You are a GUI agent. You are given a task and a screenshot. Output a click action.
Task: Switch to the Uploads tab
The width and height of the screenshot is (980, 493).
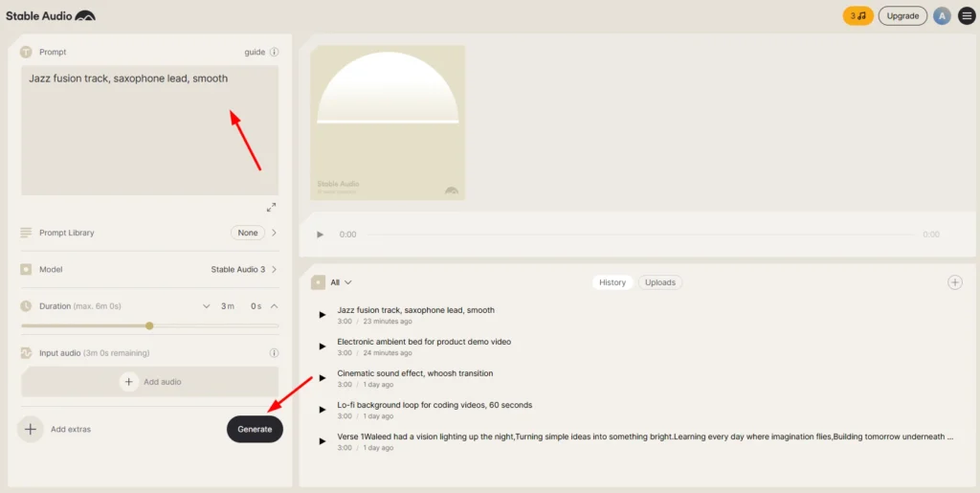tap(660, 282)
